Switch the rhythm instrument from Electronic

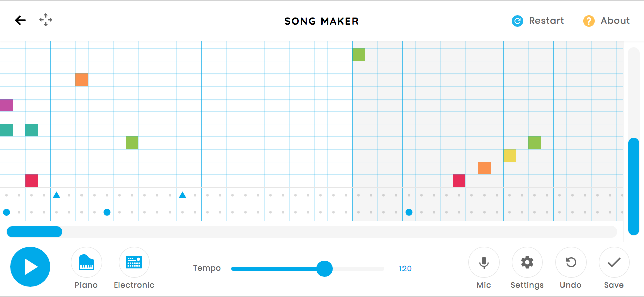134,262
